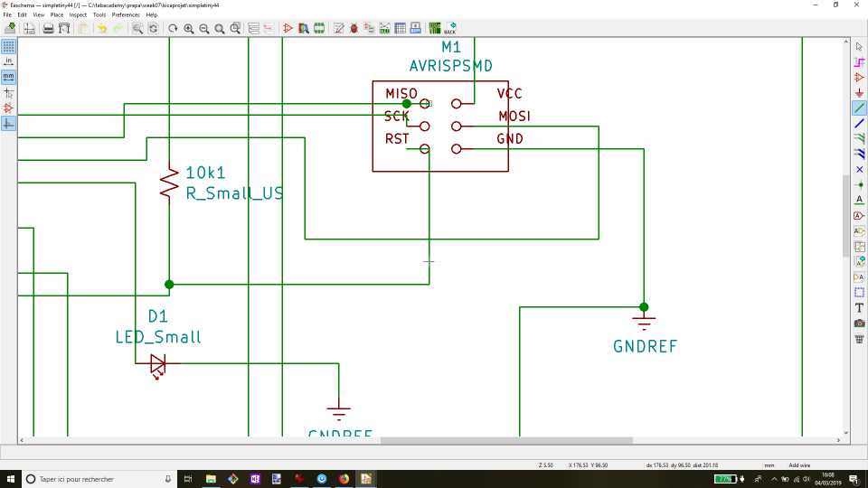868x488 pixels.
Task: Open Firefox from the taskbar
Action: [344, 479]
